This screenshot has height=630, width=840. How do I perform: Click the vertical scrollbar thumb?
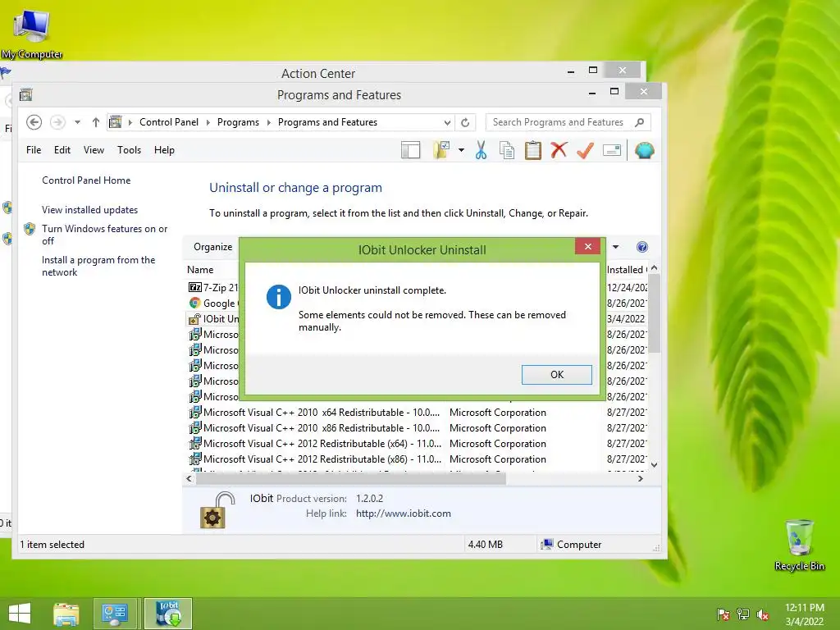coord(654,313)
